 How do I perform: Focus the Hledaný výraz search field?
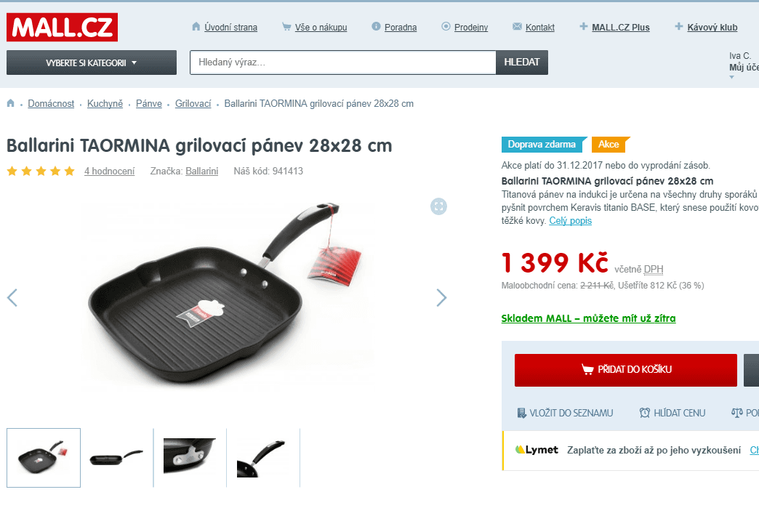[x=343, y=63]
